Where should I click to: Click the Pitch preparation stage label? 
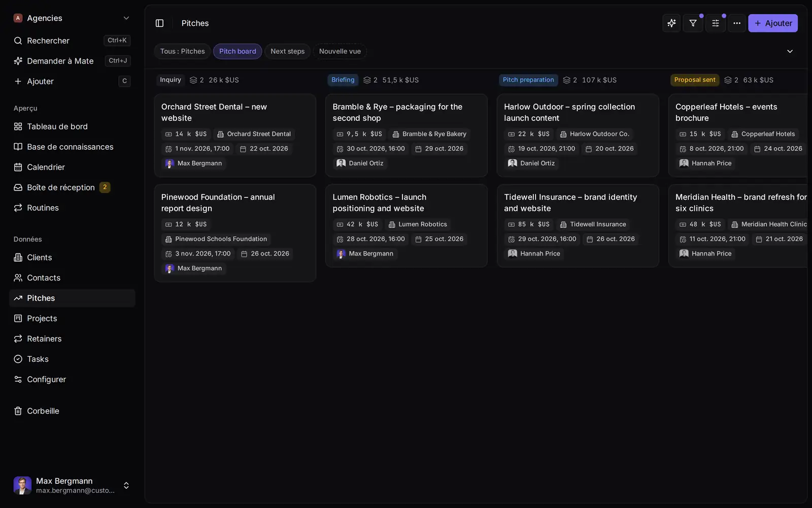point(528,80)
